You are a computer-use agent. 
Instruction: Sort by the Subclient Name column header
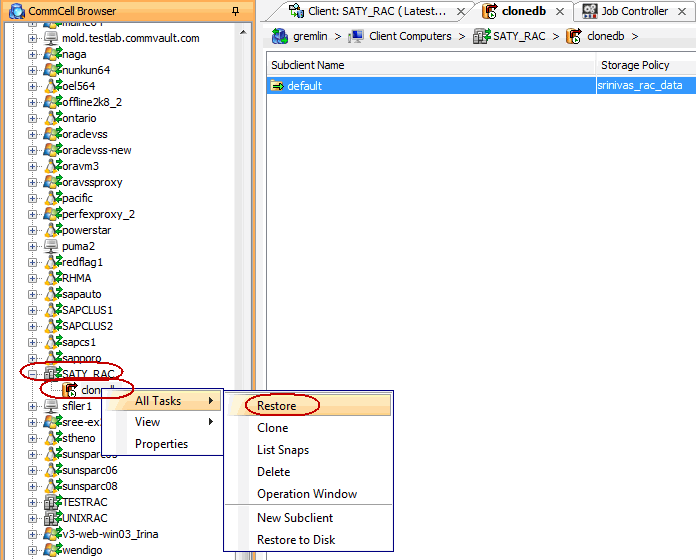tap(431, 65)
